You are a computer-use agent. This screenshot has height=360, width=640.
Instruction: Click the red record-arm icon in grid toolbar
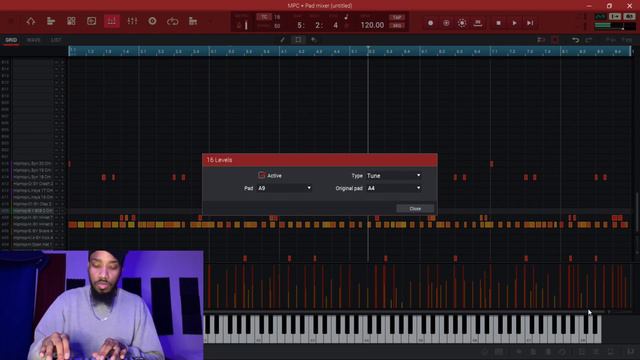pyautogui.click(x=555, y=40)
